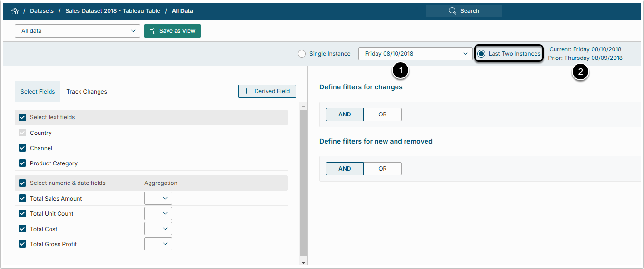Click the Search input field
This screenshot has width=644, height=269.
tap(469, 11)
